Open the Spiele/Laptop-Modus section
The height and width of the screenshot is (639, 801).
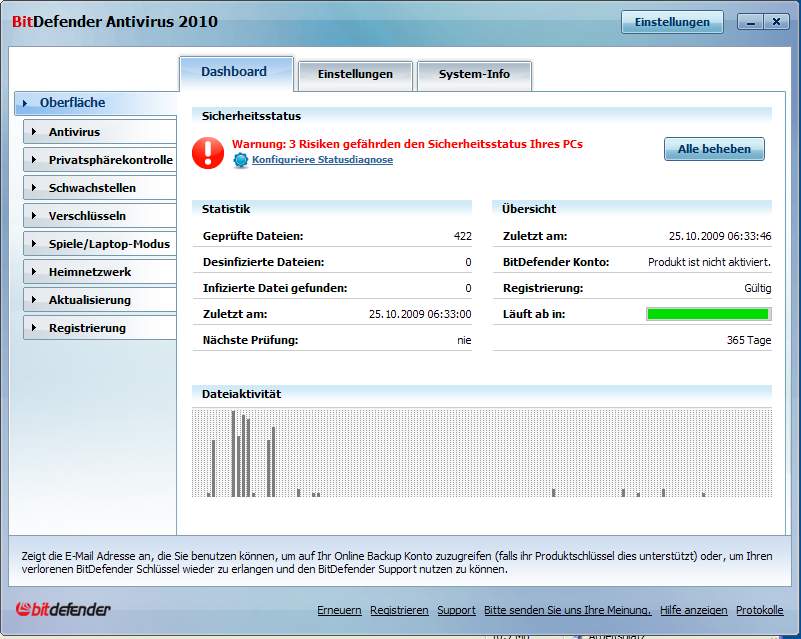point(100,244)
